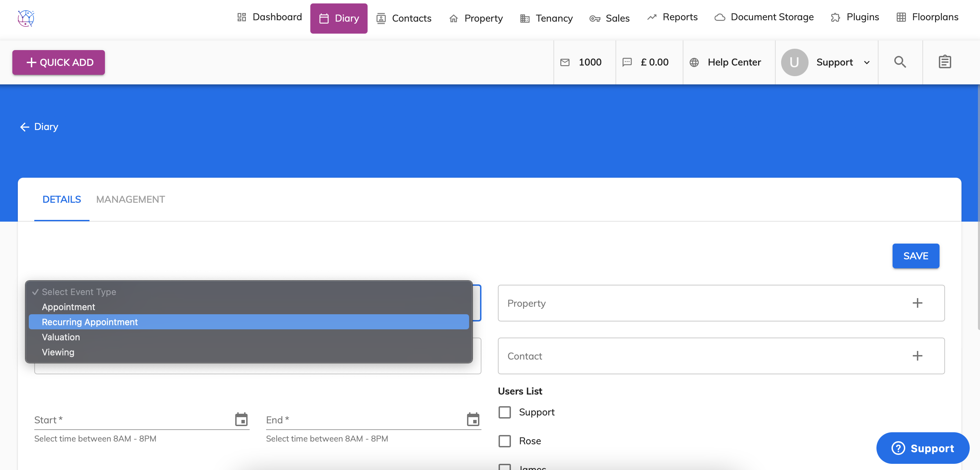Open the Tenancy menu item
980x470 pixels.
click(546, 18)
